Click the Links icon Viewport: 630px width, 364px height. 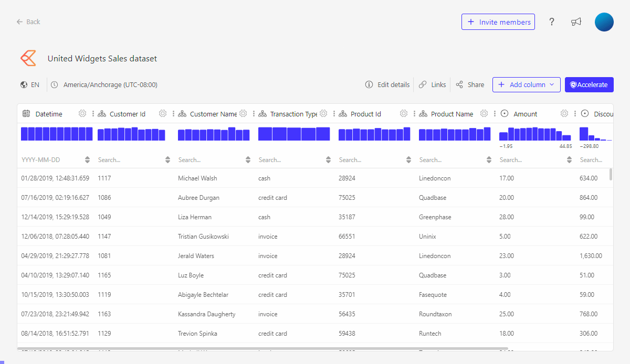point(423,84)
